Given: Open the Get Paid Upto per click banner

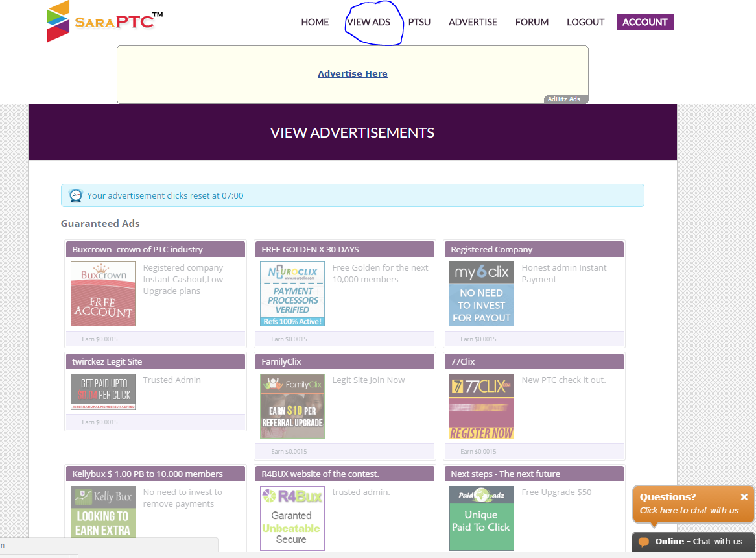Looking at the screenshot, I should [x=102, y=392].
